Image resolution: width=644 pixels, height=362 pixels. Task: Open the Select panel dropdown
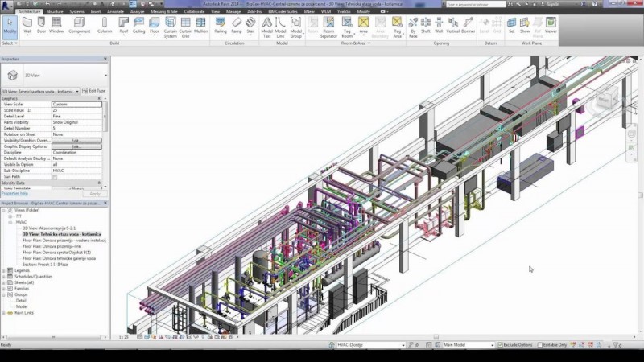click(10, 43)
